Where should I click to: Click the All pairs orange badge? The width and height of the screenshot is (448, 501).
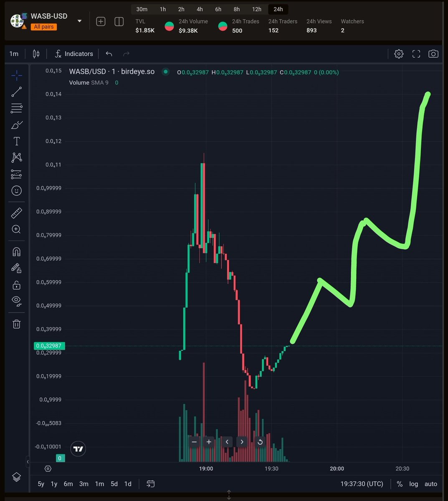tap(44, 27)
